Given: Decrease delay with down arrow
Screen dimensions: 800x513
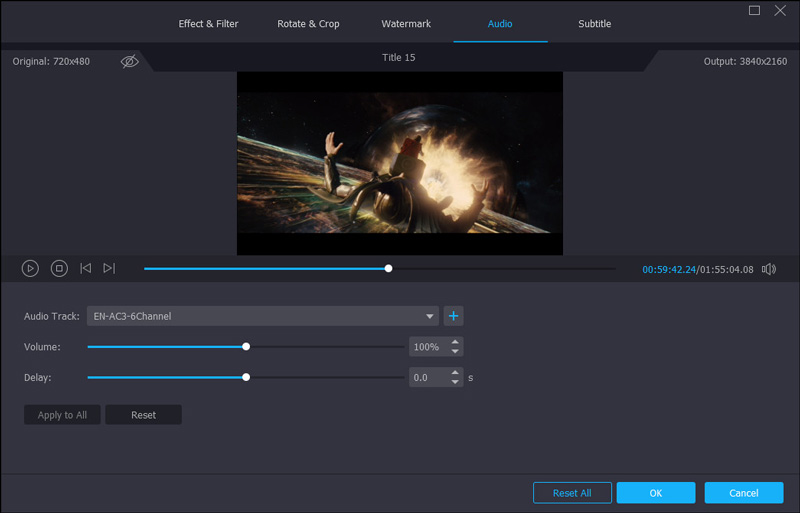Looking at the screenshot, I should 456,382.
